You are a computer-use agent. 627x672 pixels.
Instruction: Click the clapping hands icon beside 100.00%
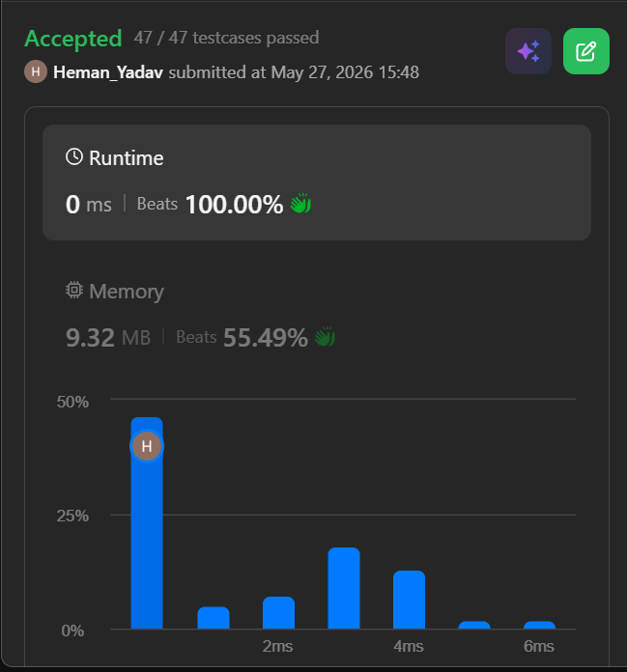[x=300, y=203]
